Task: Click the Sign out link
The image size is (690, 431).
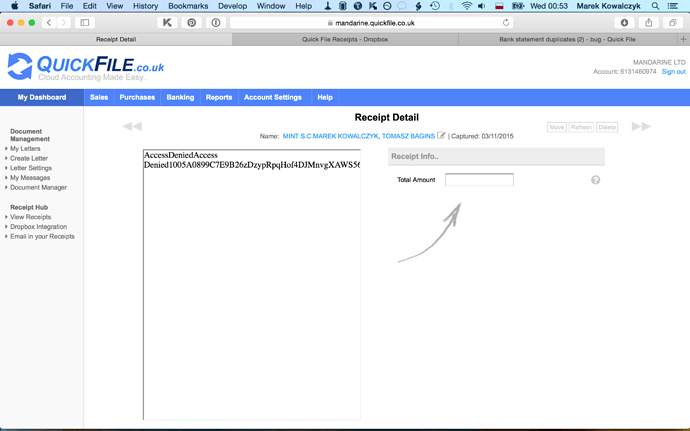Action: [x=673, y=72]
